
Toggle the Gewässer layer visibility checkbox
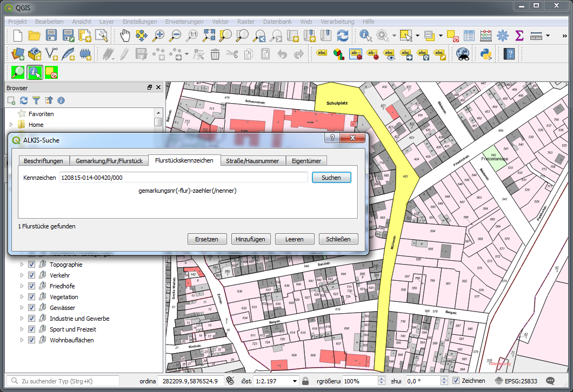31,308
